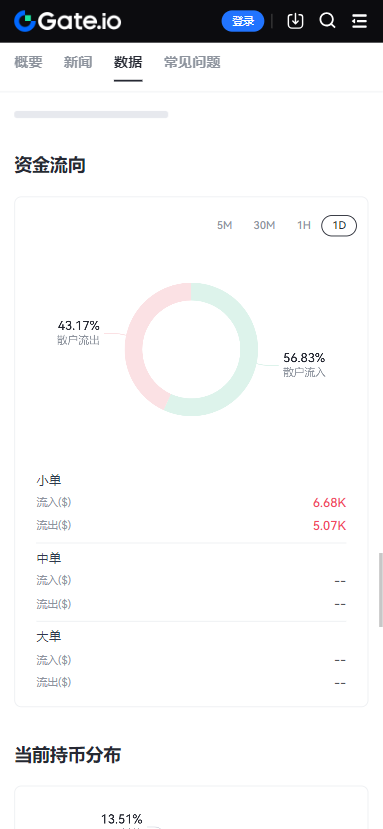This screenshot has height=829, width=383.
Task: Tap the download app icon
Action: [x=295, y=21]
